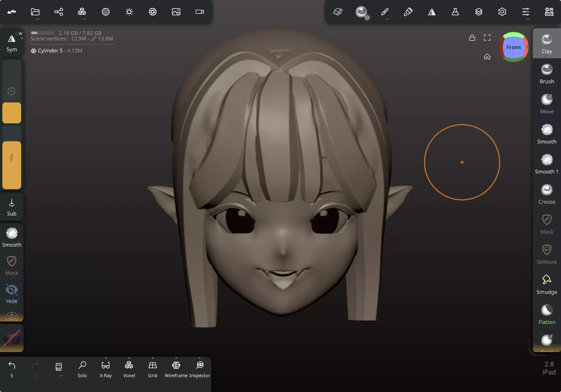The height and width of the screenshot is (392, 561).
Task: Toggle the Inspector view
Action: click(x=200, y=369)
